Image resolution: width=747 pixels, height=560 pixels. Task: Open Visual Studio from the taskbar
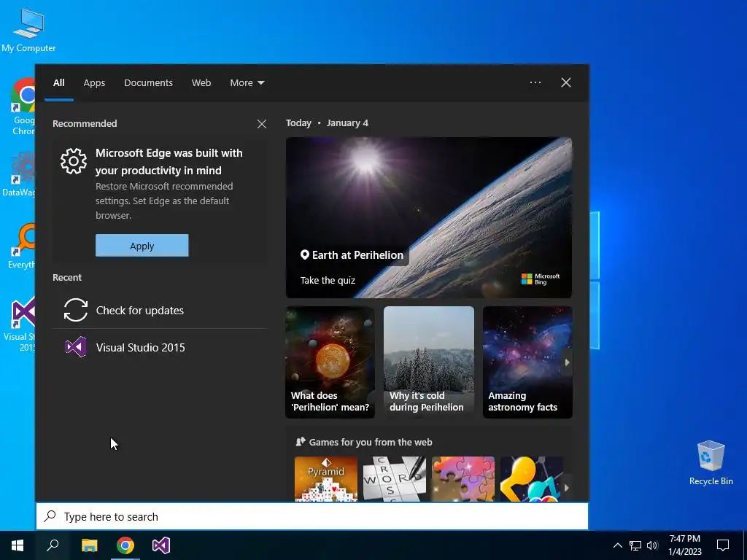click(x=161, y=545)
